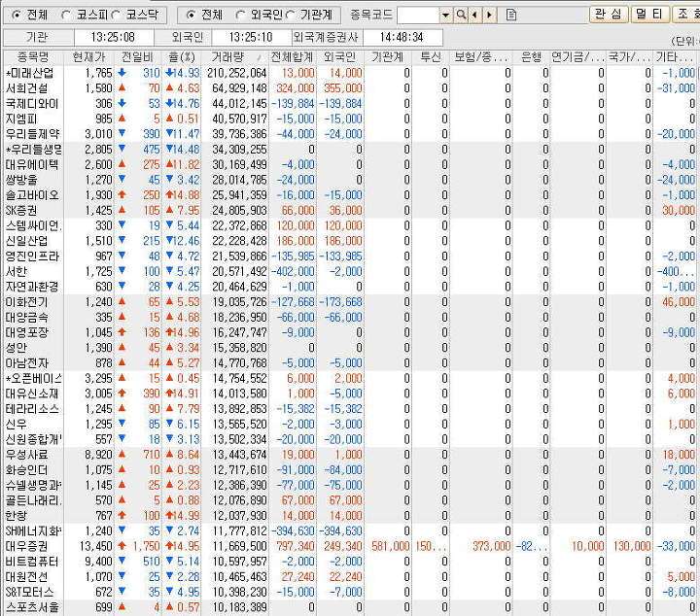
Task: Select the 신일산업 stock name
Action: click(x=27, y=241)
